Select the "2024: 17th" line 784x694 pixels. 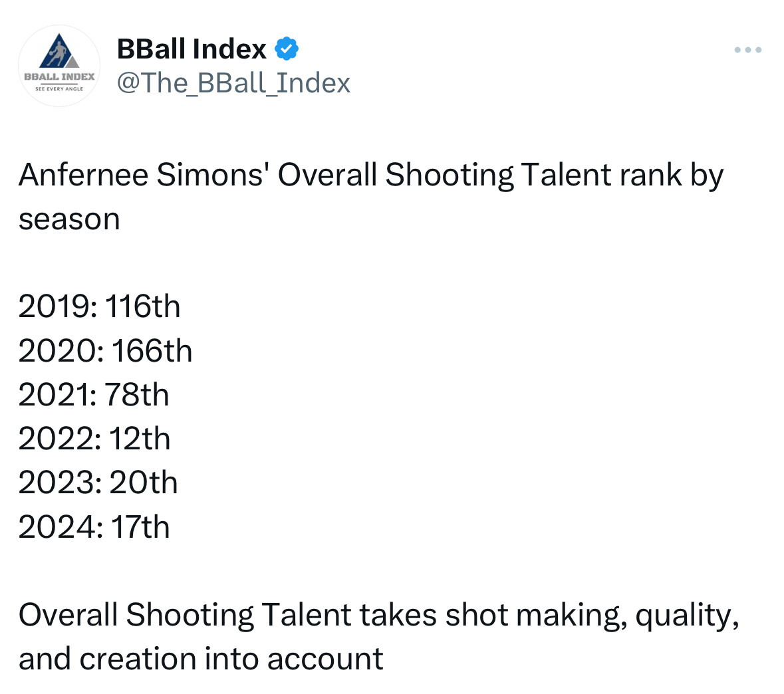(94, 526)
